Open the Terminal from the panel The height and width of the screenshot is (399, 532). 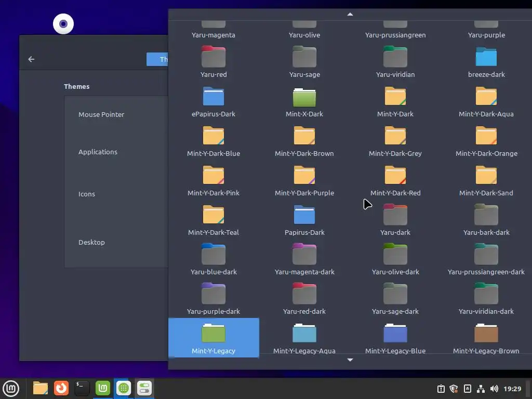coord(82,388)
